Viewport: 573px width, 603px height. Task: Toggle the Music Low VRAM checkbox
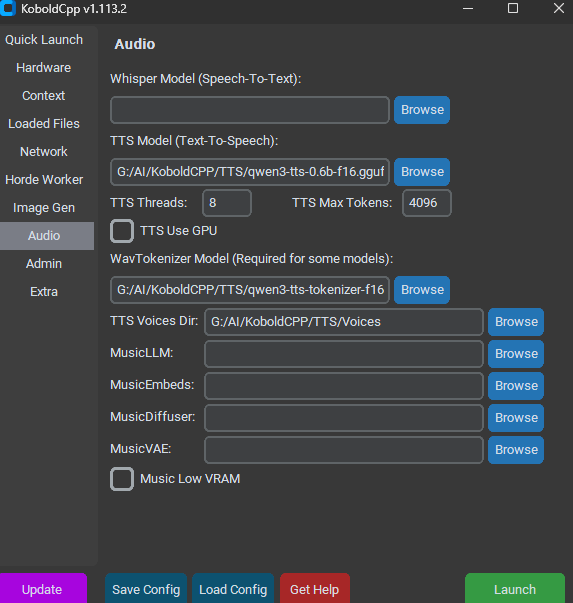pyautogui.click(x=122, y=479)
